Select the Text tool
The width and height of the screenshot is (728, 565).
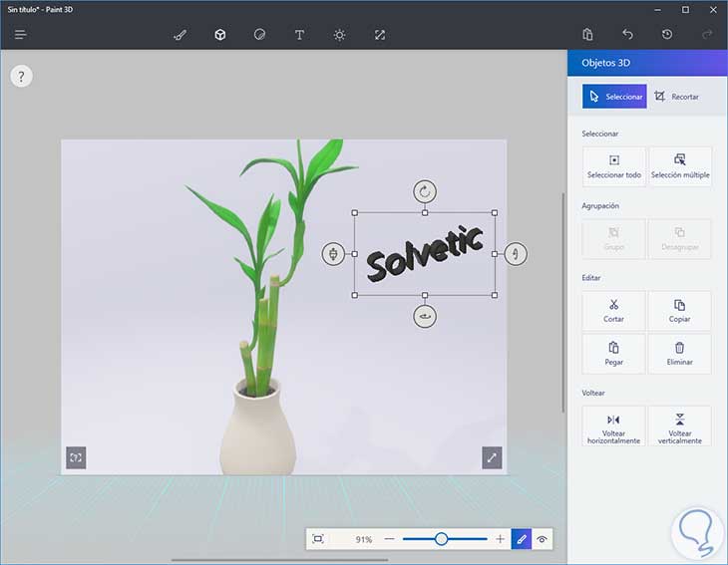point(299,35)
